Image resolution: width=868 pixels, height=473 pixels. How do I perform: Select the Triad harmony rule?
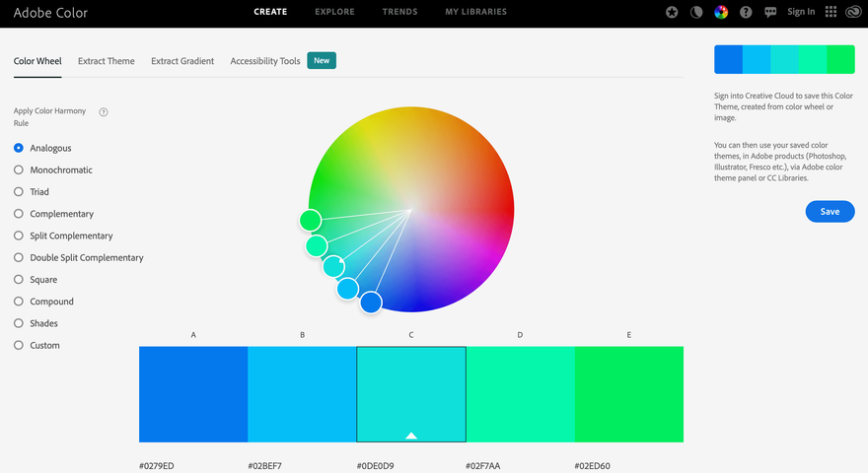tap(32, 191)
